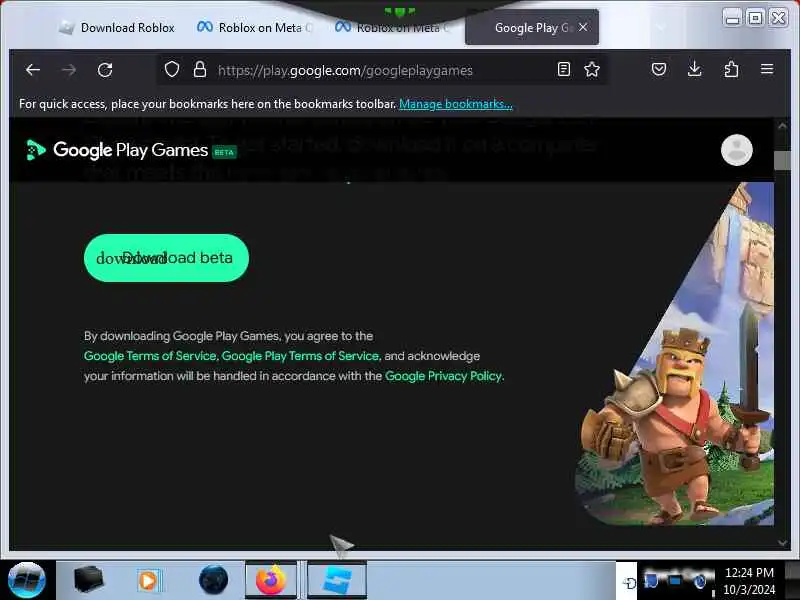The height and width of the screenshot is (600, 800).
Task: Maximize the Firefox window
Action: [755, 18]
